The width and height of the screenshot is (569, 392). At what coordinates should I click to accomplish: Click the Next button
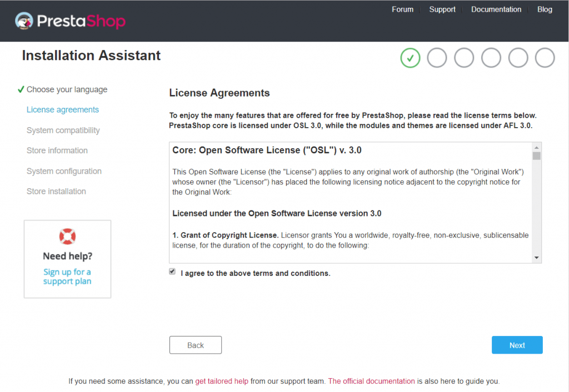[517, 345]
